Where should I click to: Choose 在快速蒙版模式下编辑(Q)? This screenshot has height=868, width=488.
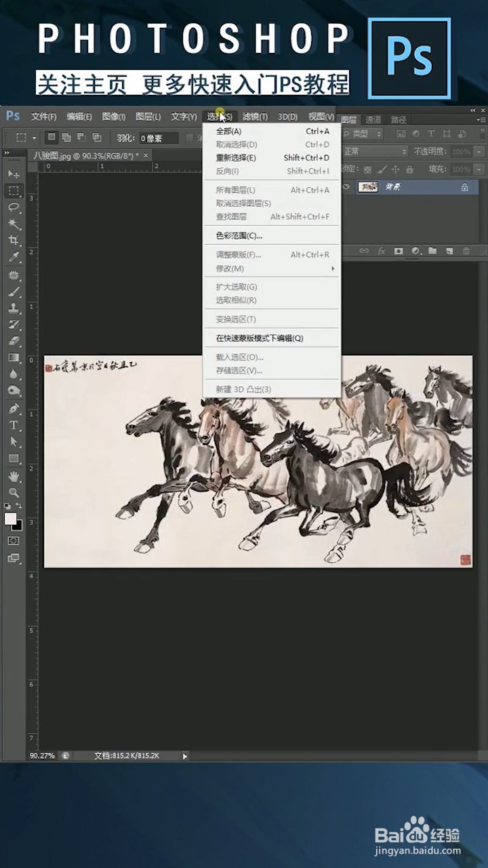(x=271, y=338)
